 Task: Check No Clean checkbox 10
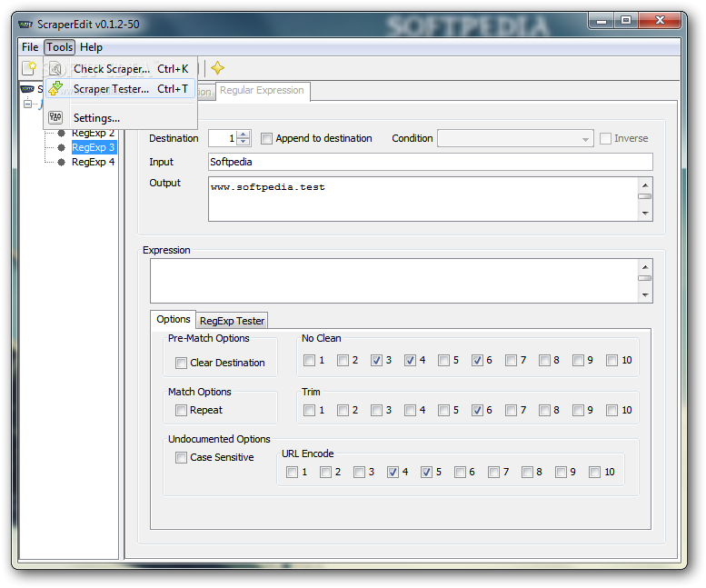tap(612, 360)
